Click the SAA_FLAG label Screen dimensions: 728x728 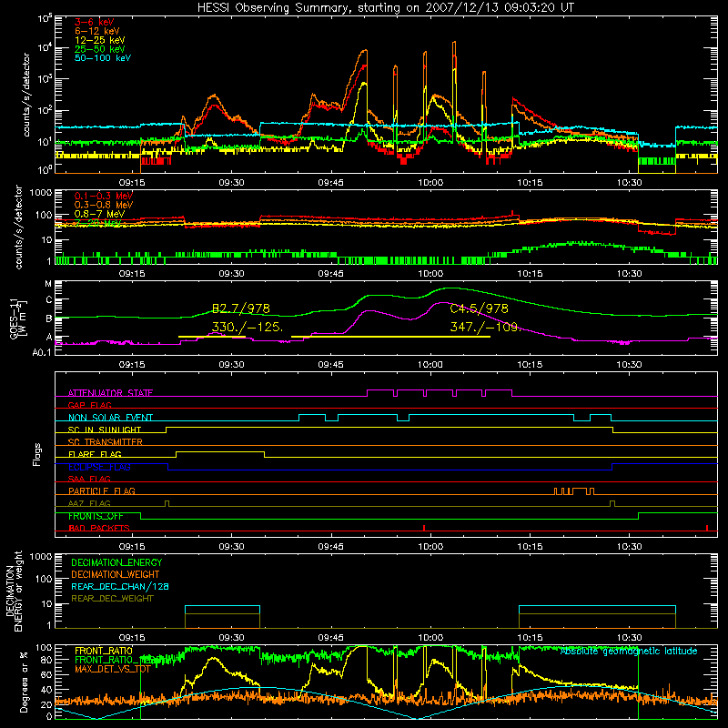pyautogui.click(x=89, y=479)
